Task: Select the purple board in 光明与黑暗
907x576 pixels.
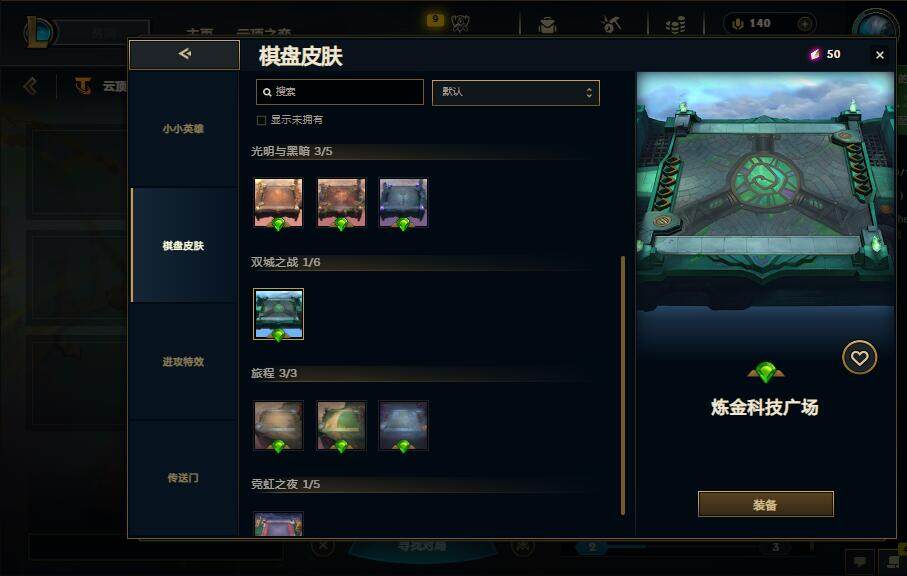Action: [x=403, y=202]
